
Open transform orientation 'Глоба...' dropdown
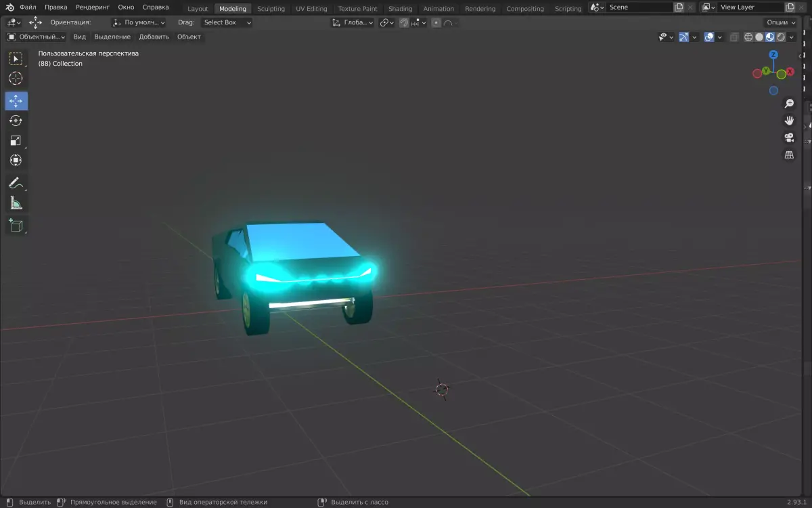click(x=353, y=22)
